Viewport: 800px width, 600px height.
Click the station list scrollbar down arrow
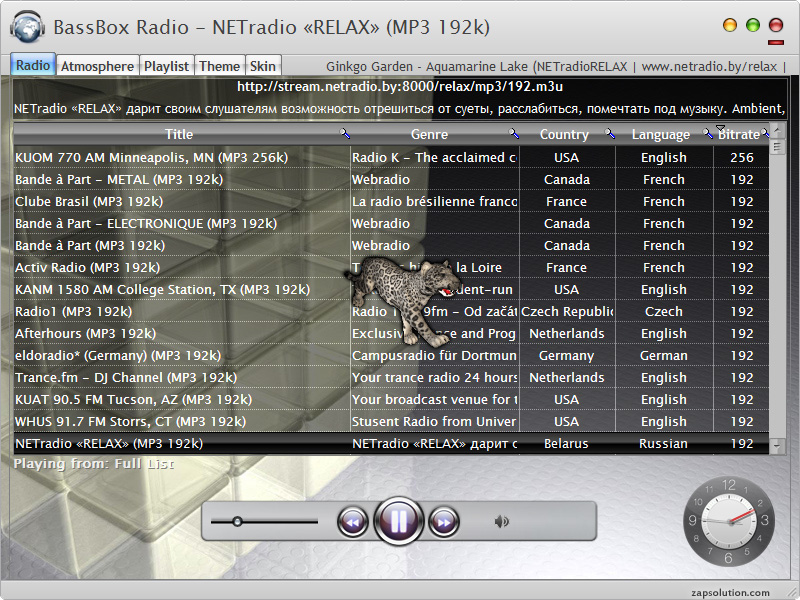[x=777, y=446]
